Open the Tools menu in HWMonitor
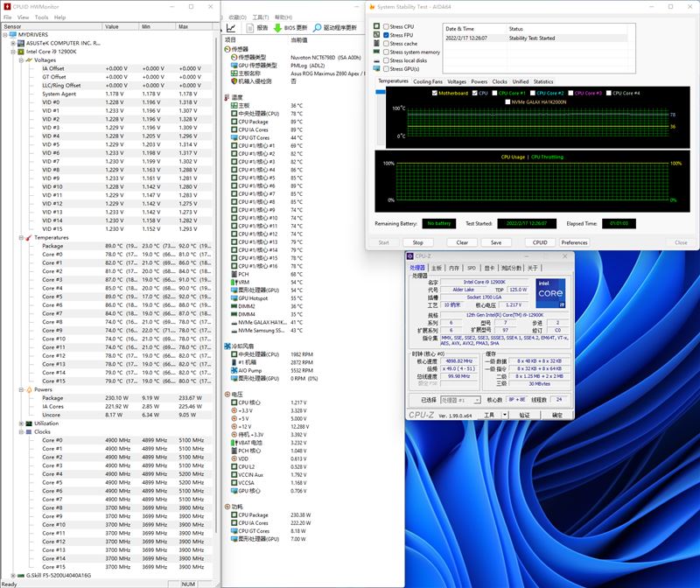 (x=41, y=17)
